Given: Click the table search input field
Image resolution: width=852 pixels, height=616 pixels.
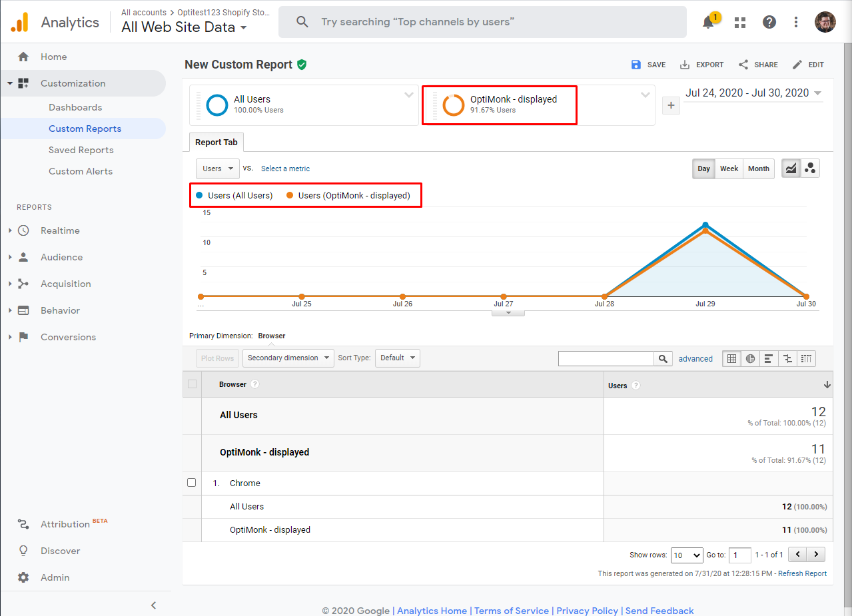Looking at the screenshot, I should click(606, 358).
